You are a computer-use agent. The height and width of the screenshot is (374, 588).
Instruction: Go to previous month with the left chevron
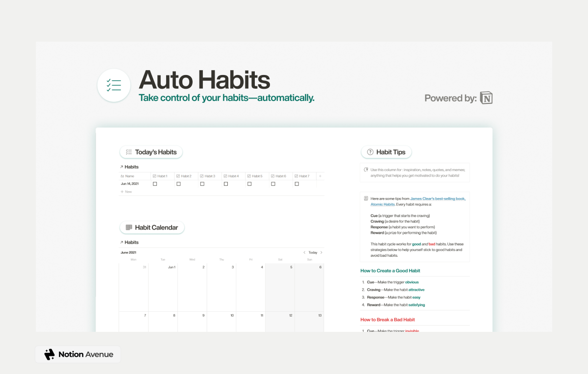pos(304,252)
